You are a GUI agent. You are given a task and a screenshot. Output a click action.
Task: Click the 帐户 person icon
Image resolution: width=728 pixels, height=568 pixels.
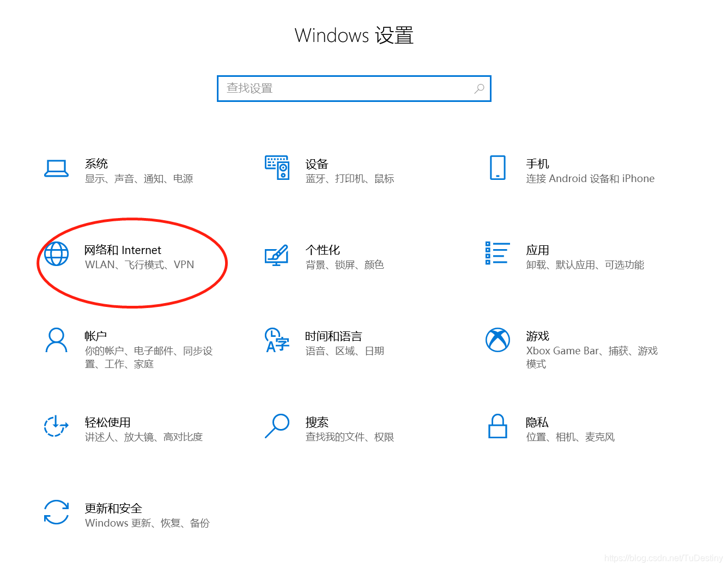point(56,340)
